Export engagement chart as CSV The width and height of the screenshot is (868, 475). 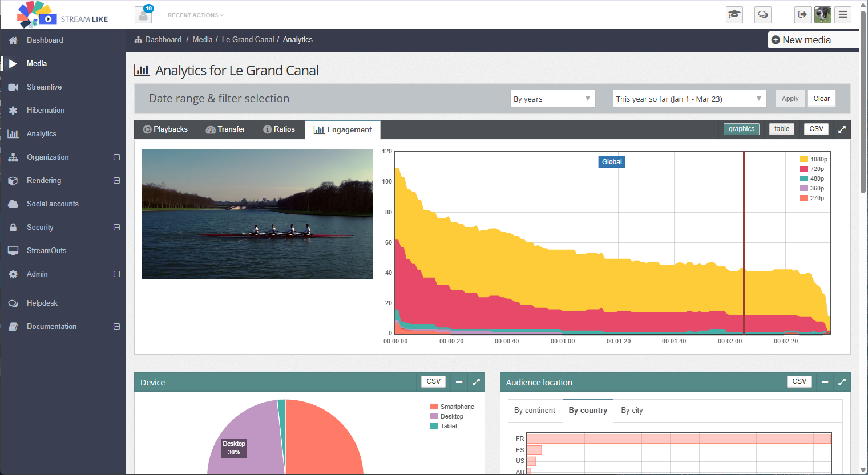point(817,129)
